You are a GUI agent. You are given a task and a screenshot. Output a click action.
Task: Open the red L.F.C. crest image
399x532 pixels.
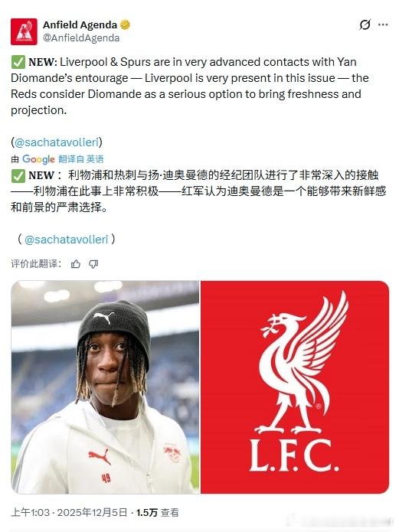pyautogui.click(x=295, y=387)
